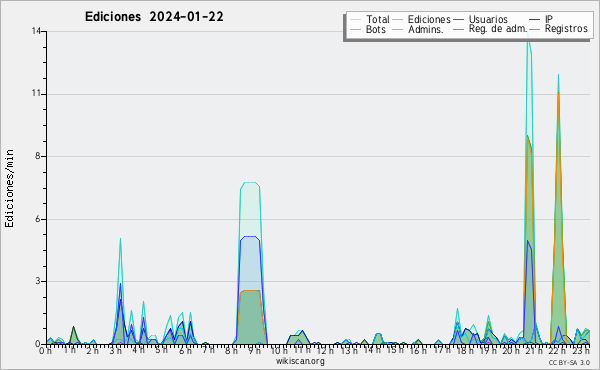600x370 pixels.
Task: Click the 15 h axis label
Action: click(395, 350)
